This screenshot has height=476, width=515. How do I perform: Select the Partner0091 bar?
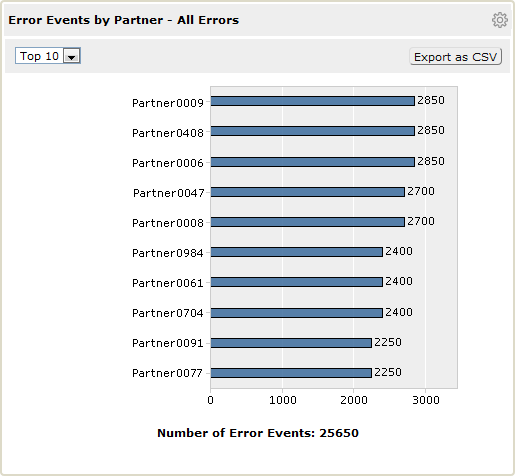tap(291, 343)
